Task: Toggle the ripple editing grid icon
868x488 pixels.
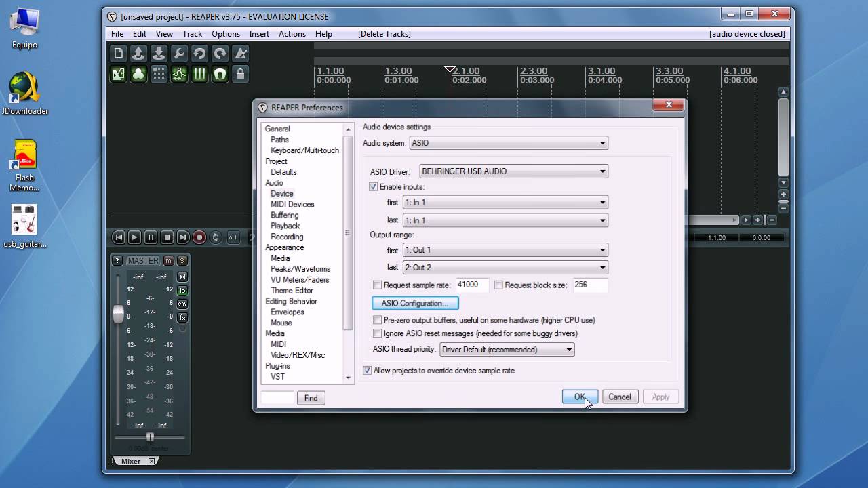Action: (159, 74)
